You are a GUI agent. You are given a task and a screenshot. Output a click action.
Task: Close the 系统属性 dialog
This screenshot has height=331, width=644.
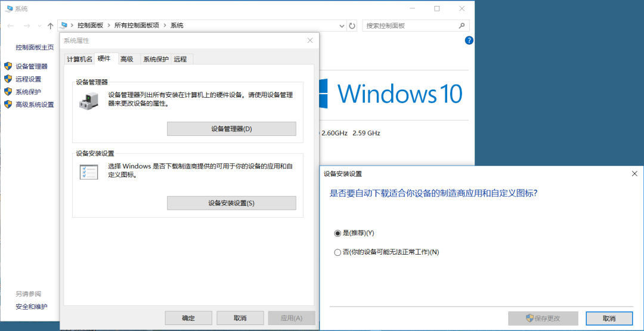pos(310,40)
